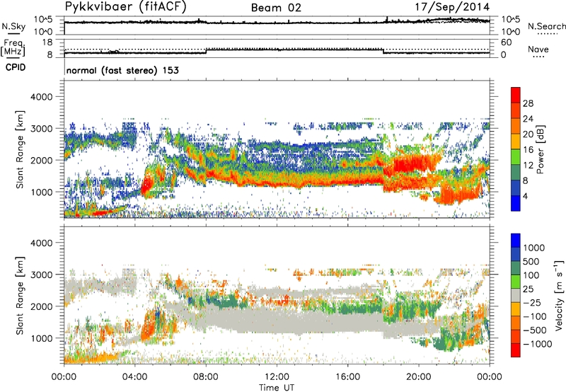Click the '16' power colorbar tick

(x=528, y=150)
